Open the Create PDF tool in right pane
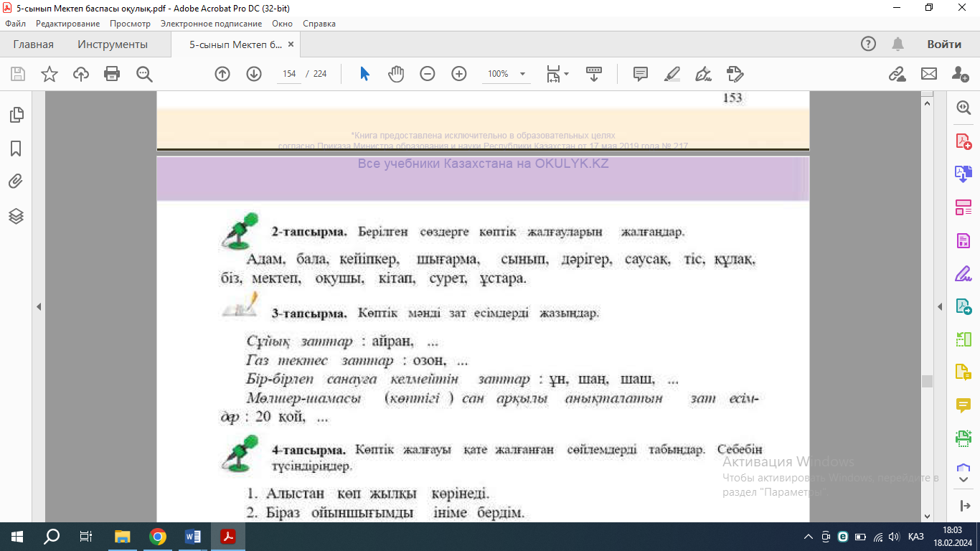 963,141
